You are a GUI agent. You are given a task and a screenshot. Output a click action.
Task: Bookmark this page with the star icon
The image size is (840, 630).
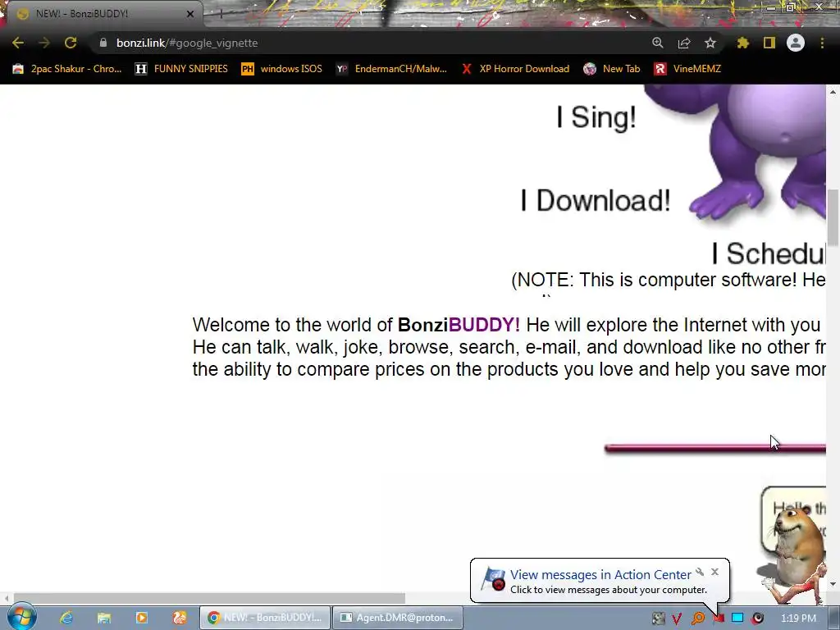[710, 43]
